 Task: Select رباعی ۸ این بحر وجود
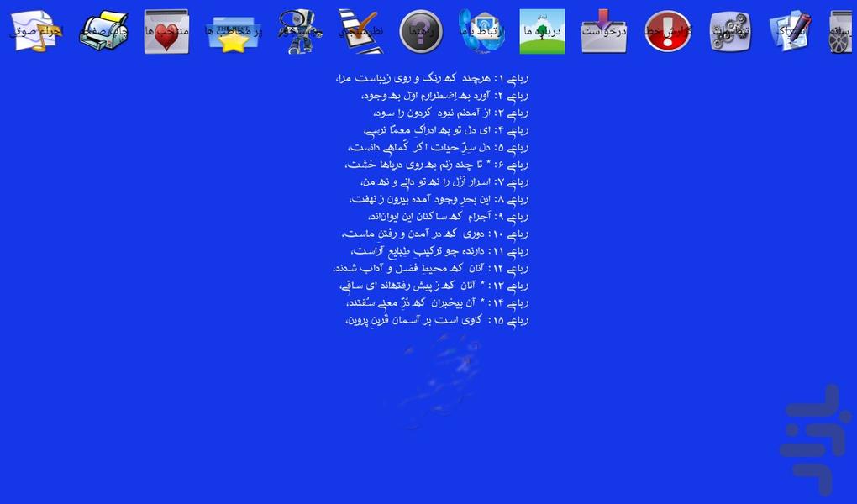point(439,200)
